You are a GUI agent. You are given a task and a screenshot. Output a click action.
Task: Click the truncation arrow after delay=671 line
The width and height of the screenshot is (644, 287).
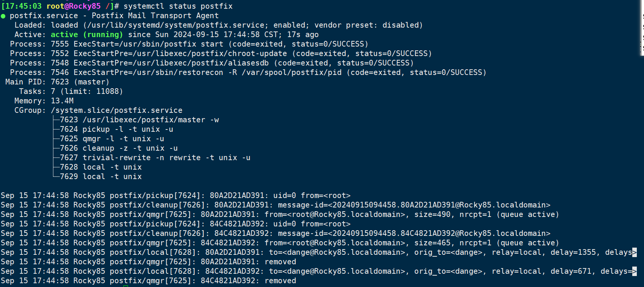click(635, 271)
